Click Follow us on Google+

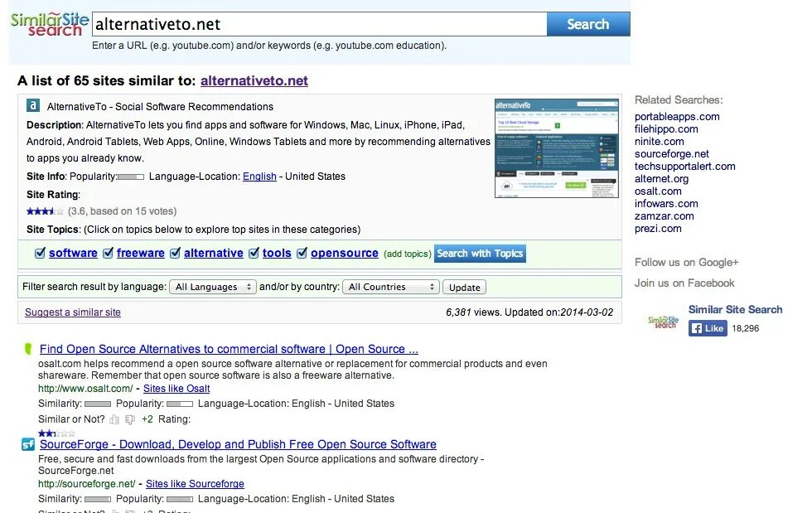686,263
